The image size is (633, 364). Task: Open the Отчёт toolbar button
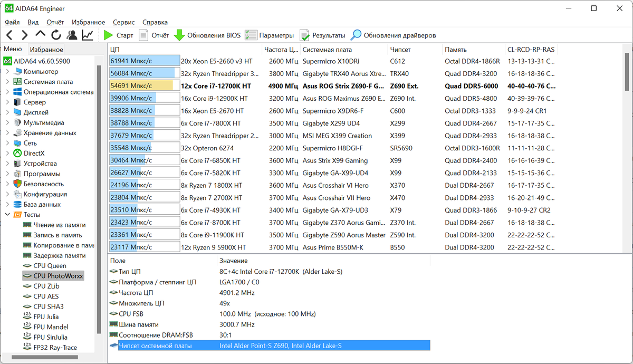(x=154, y=35)
